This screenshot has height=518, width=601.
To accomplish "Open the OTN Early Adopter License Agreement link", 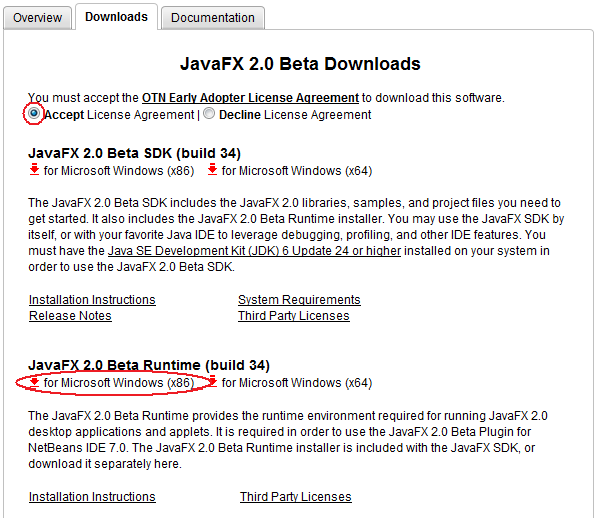I will (x=250, y=98).
